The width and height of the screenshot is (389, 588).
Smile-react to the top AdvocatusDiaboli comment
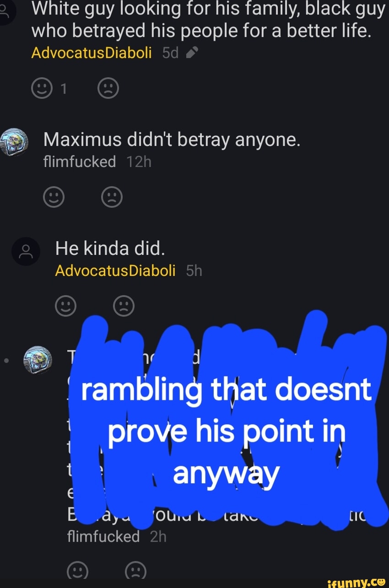coord(42,89)
